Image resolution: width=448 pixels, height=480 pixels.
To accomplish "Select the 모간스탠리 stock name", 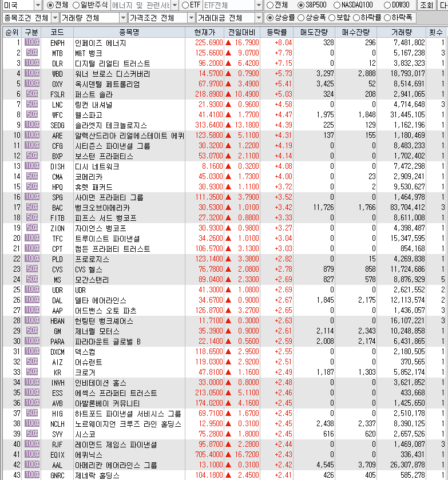I will coord(92,280).
